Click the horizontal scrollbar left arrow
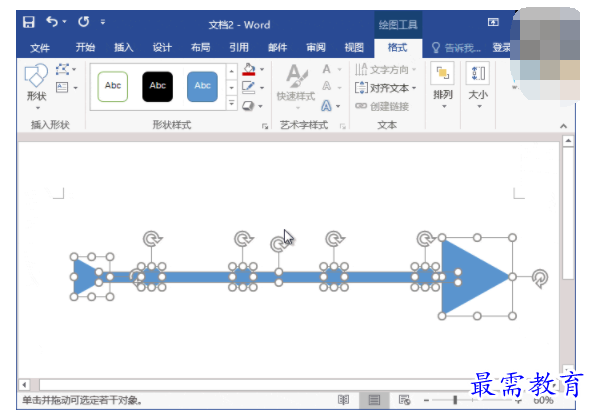The height and width of the screenshot is (416, 592). pos(24,385)
